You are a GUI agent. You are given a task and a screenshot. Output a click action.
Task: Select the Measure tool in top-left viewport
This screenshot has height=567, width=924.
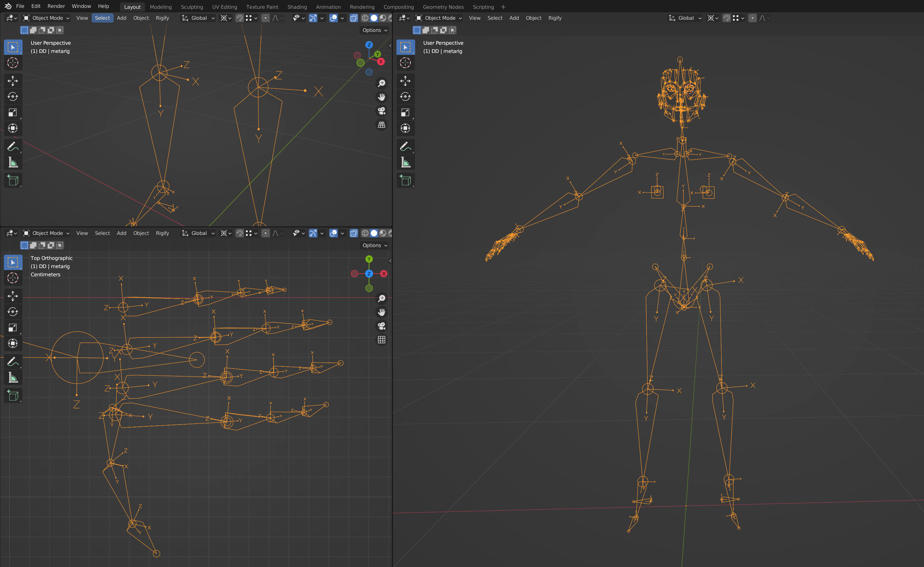pyautogui.click(x=13, y=163)
